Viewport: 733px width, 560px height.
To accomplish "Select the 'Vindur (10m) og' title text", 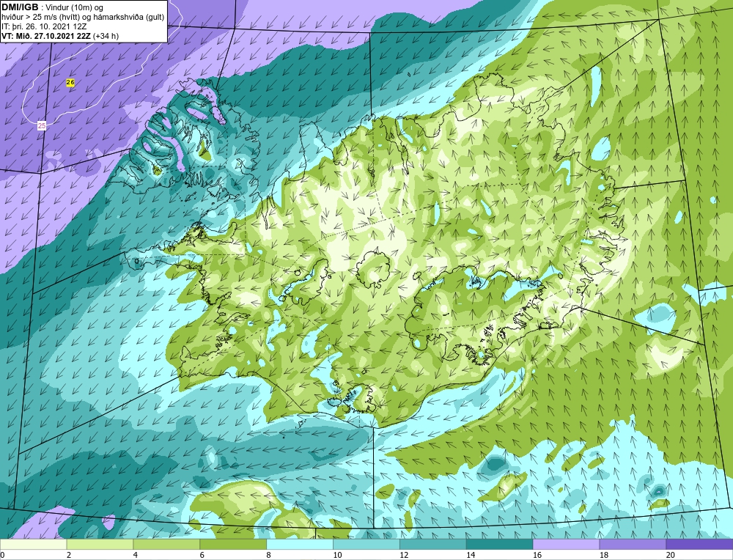I will (75, 7).
